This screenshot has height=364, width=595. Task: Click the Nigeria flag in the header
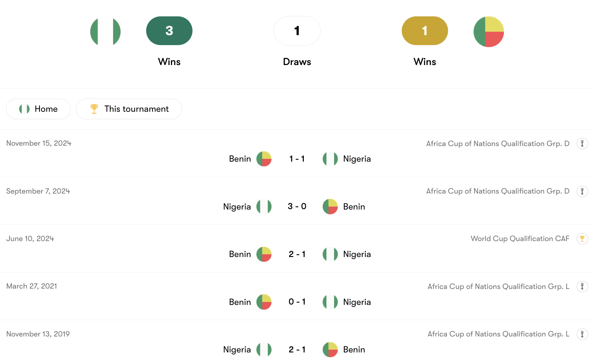tap(105, 32)
